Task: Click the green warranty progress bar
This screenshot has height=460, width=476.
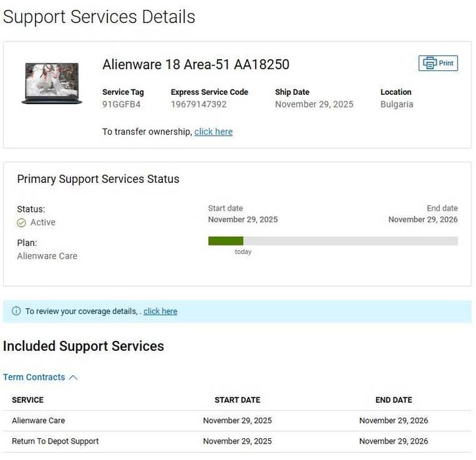Action: (226, 241)
